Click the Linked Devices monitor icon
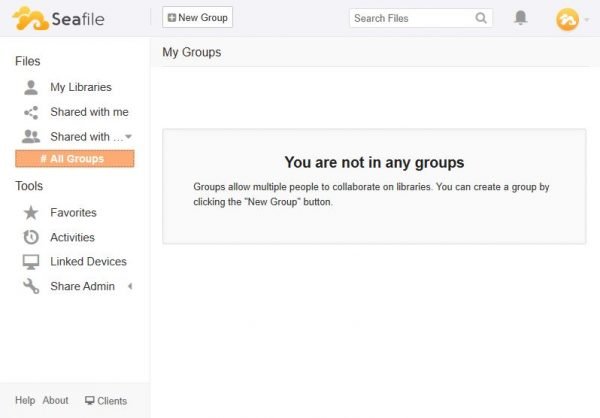 31,261
